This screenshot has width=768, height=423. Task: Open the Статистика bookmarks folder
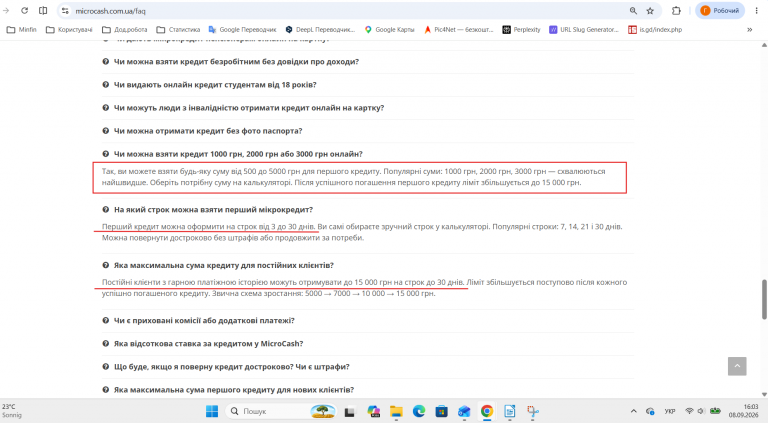click(178, 30)
